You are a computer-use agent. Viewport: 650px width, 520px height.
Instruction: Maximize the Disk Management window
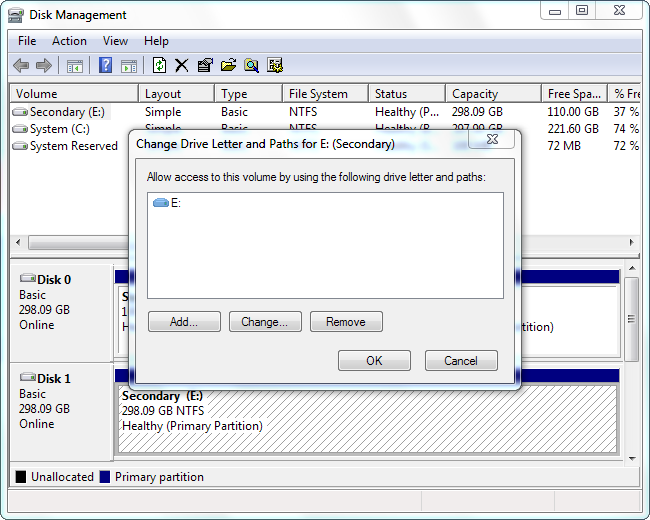pyautogui.click(x=582, y=10)
